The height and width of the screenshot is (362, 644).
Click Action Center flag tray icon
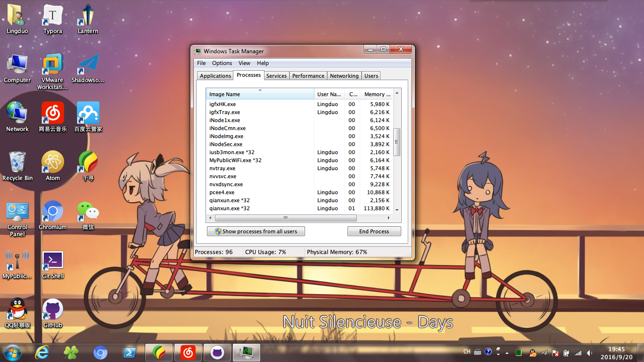pos(555,353)
